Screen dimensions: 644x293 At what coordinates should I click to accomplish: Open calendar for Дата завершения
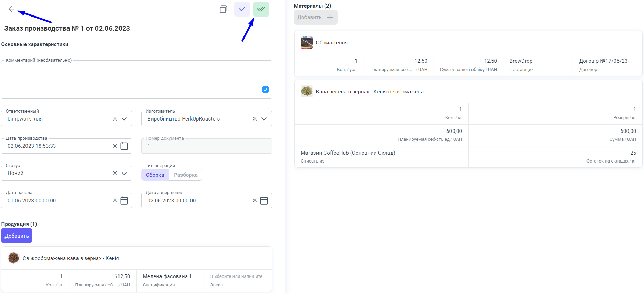pos(264,201)
